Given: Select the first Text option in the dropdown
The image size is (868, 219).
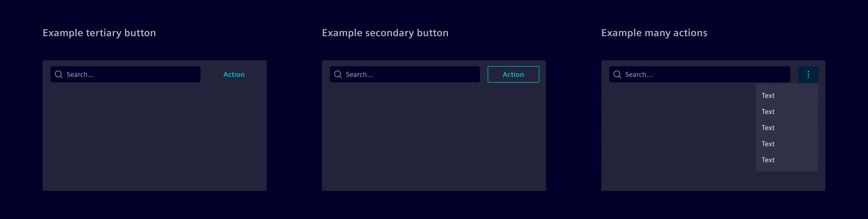Looking at the screenshot, I should tap(768, 95).
